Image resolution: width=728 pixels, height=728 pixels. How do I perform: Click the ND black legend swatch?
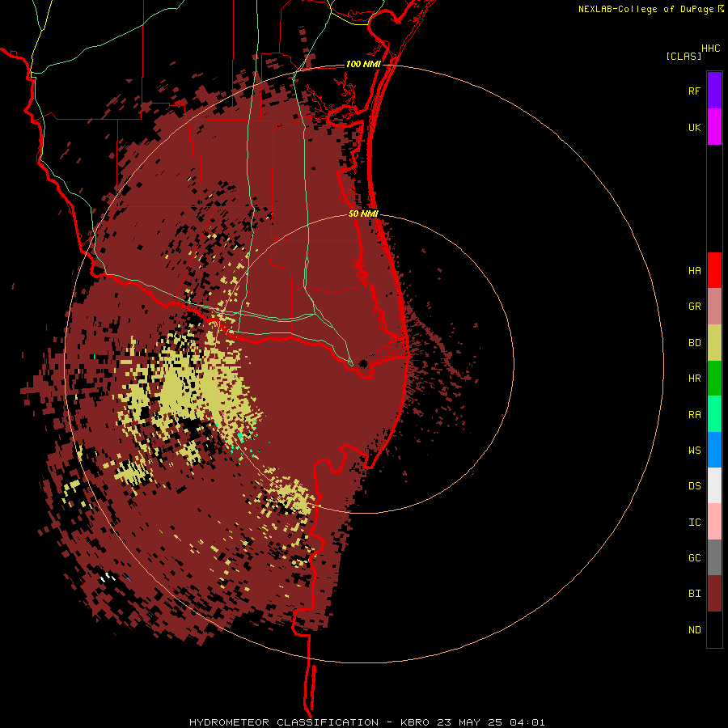tap(714, 629)
